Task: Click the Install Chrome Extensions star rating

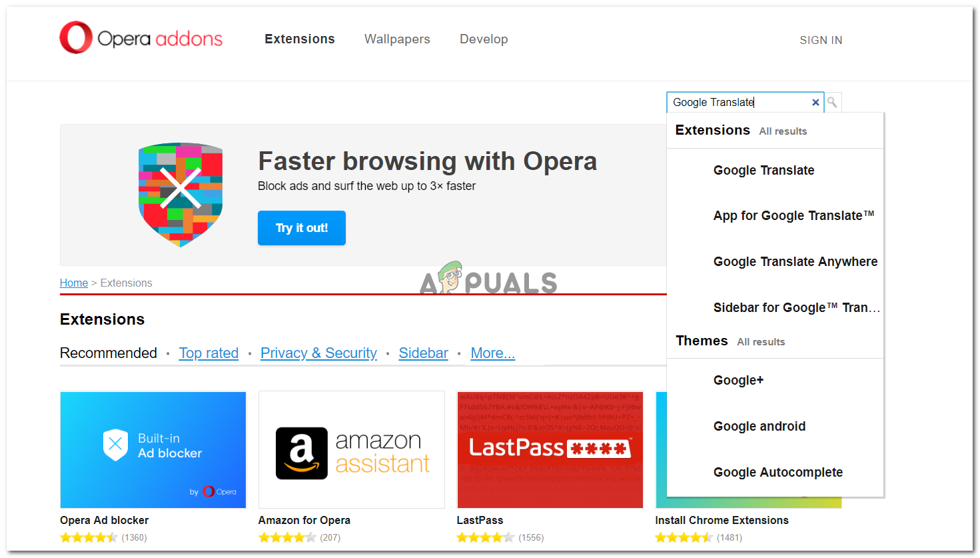Action: [684, 537]
